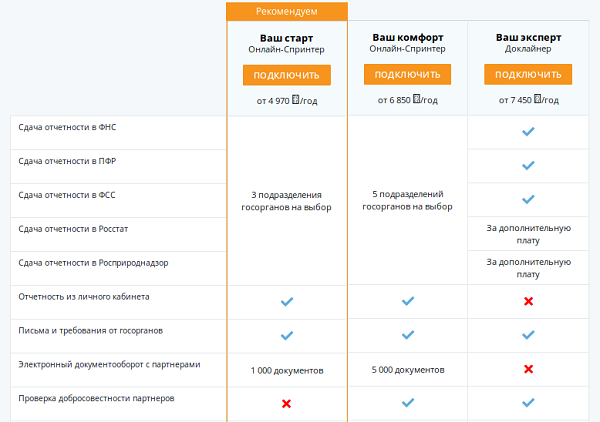The height and width of the screenshot is (422, 600).
Task: Click Ваш комфорт checkmark for личный кабинет
Action: click(407, 301)
